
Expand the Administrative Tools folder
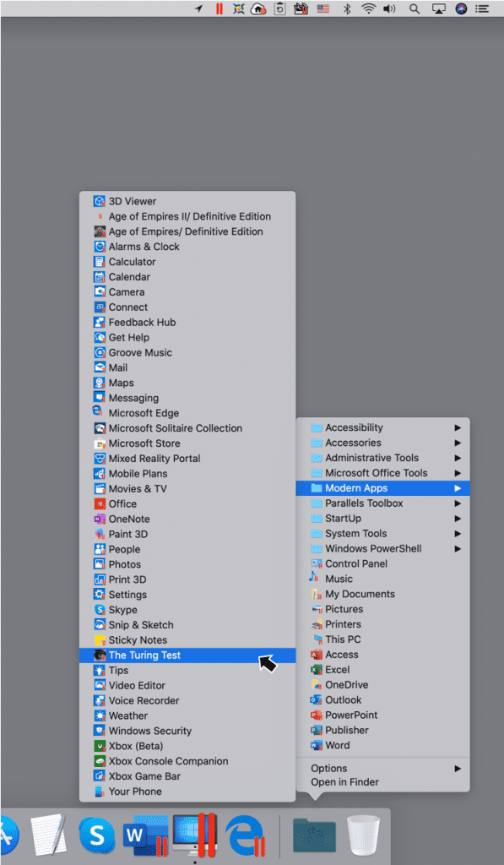(382, 458)
